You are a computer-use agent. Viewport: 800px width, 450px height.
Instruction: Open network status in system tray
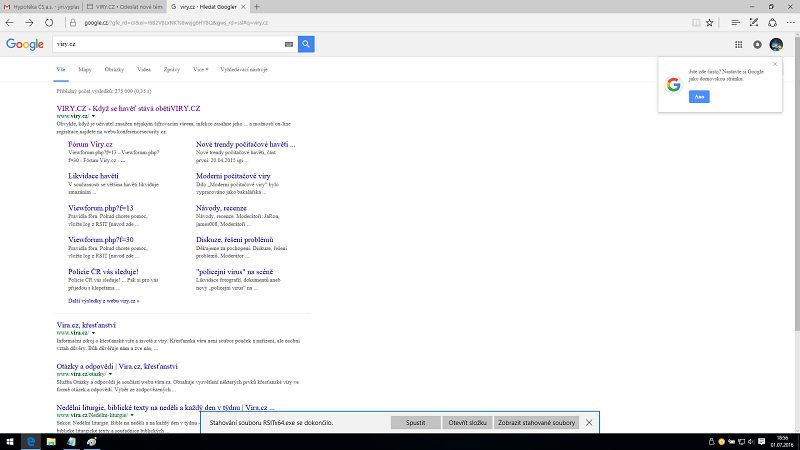(x=741, y=442)
